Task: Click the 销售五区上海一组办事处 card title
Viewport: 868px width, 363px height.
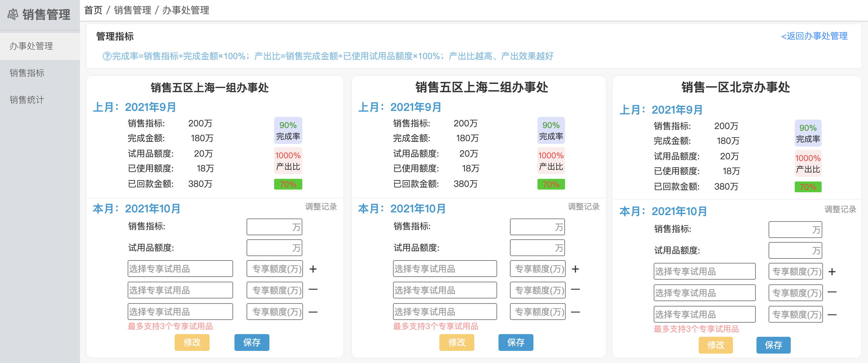Action: [210, 88]
